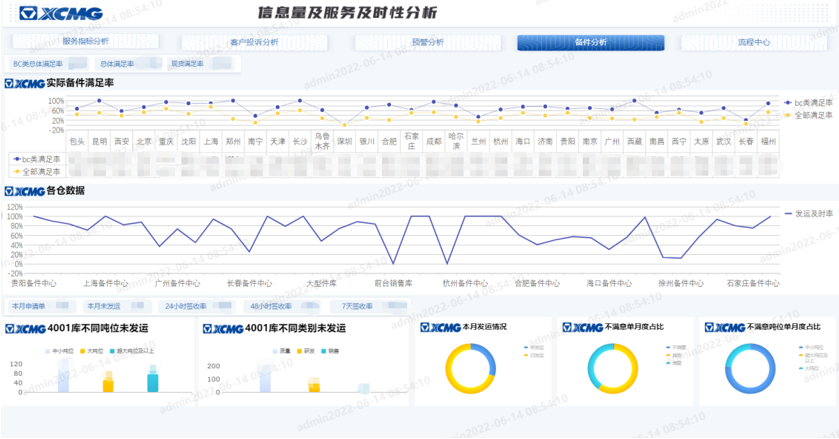Screen dimensions: 839x439
Task: Click the 总体满足率 indicator card
Action: pyautogui.click(x=128, y=64)
